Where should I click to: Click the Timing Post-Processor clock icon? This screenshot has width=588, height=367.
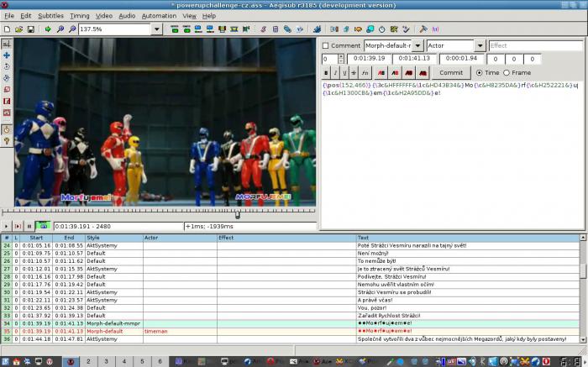[x=381, y=29]
